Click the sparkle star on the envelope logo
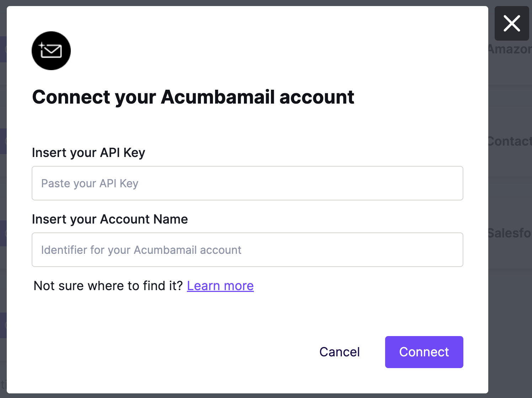 [41, 46]
